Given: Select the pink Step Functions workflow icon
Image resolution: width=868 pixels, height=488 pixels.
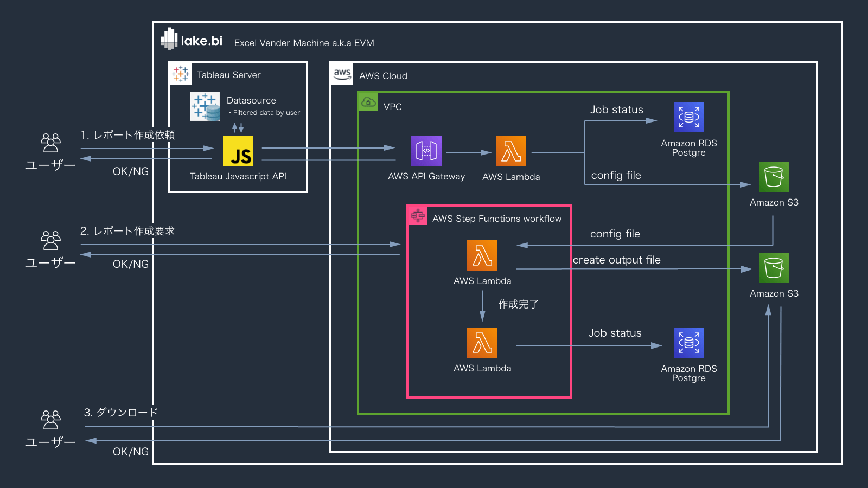Looking at the screenshot, I should pyautogui.click(x=418, y=216).
